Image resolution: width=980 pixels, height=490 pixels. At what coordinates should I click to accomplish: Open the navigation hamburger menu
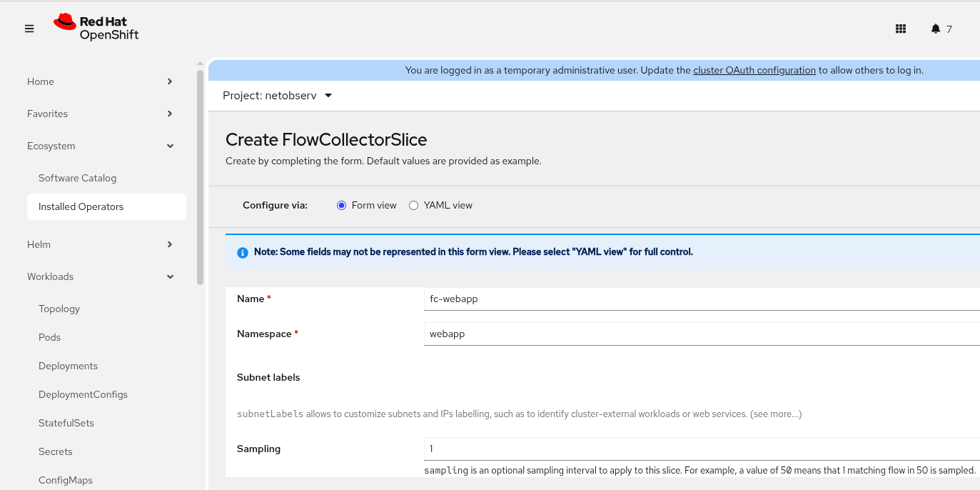29,28
